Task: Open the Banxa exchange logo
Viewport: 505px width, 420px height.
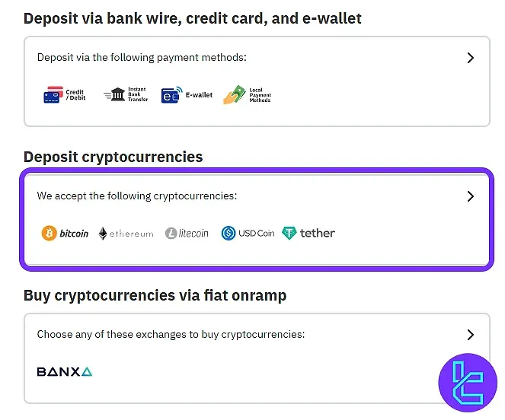Action: (x=65, y=372)
